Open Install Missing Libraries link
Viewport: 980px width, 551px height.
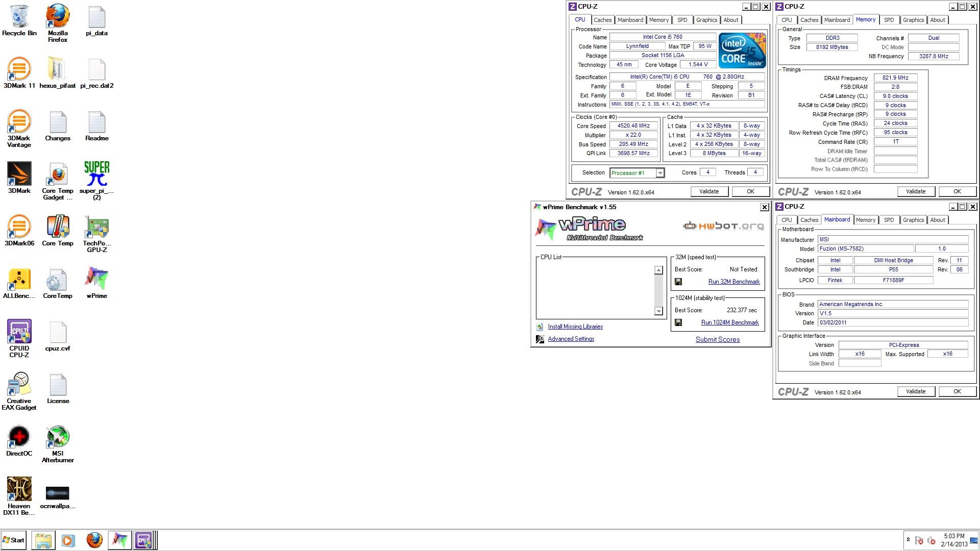coord(575,327)
